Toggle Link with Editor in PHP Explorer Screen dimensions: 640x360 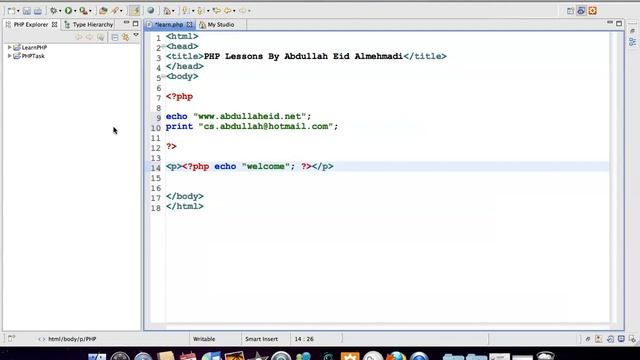point(125,38)
